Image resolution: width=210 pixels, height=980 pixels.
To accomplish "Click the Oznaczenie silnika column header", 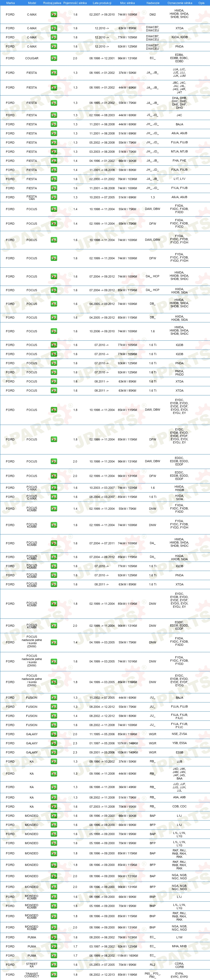I will 180,3.
